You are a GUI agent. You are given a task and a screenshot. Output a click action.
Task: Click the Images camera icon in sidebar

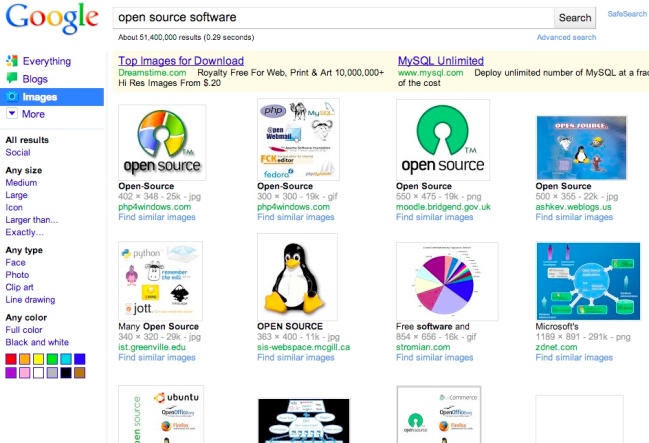pos(12,97)
